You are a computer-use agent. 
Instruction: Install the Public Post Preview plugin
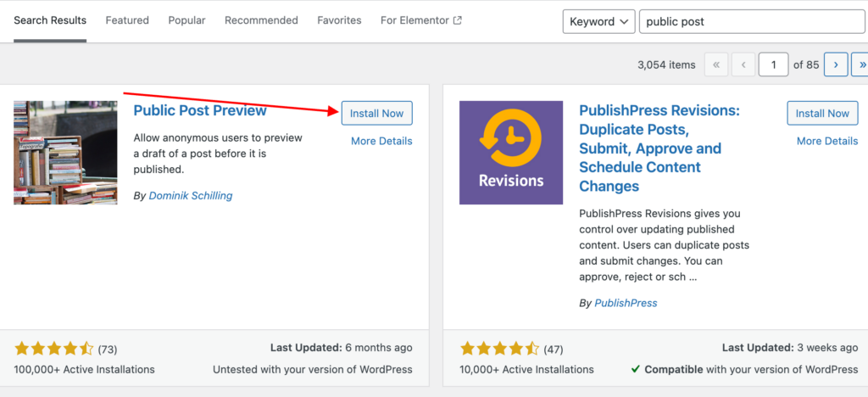[x=376, y=114]
